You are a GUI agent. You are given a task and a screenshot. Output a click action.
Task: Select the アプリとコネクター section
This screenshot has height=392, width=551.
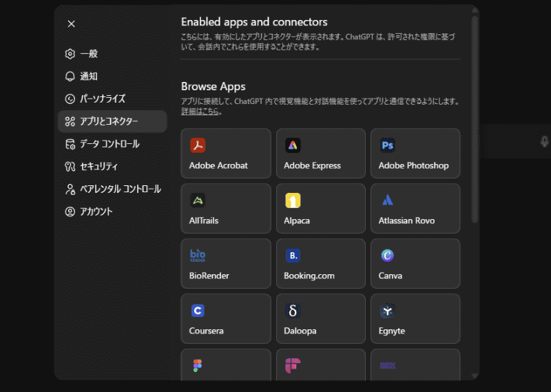click(x=112, y=121)
